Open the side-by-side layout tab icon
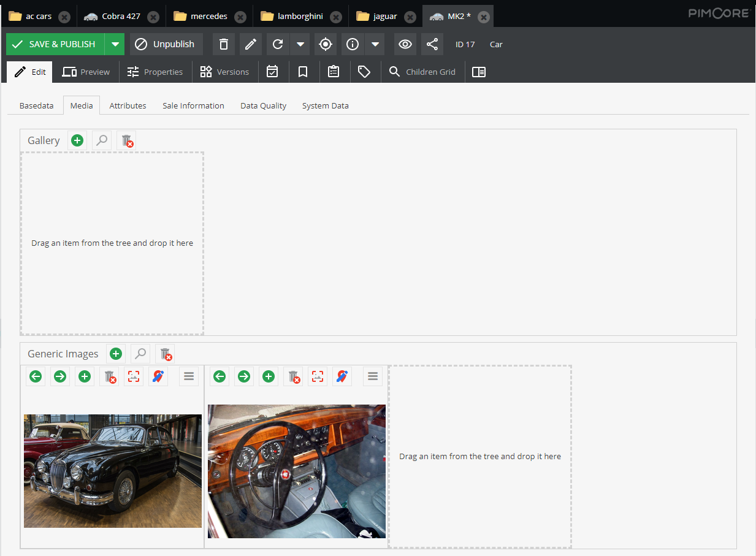 point(479,72)
